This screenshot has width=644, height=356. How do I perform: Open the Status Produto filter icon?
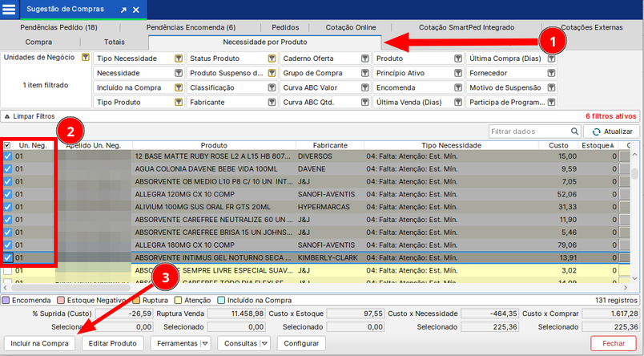click(272, 59)
